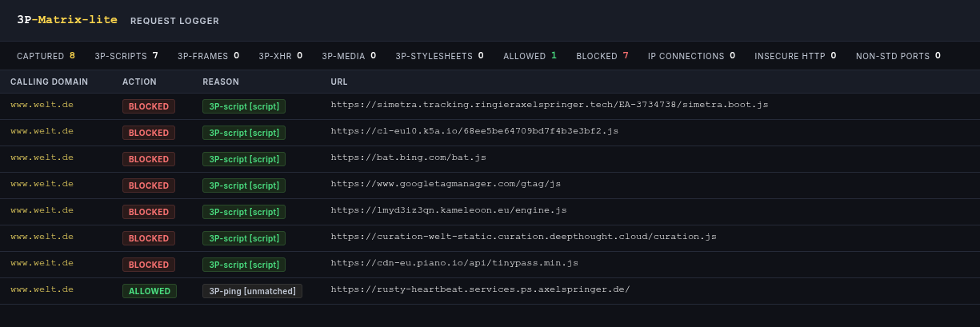The height and width of the screenshot is (327, 980).
Task: Click the ALLOWED badge in rusty-heartbeat row
Action: (x=150, y=291)
